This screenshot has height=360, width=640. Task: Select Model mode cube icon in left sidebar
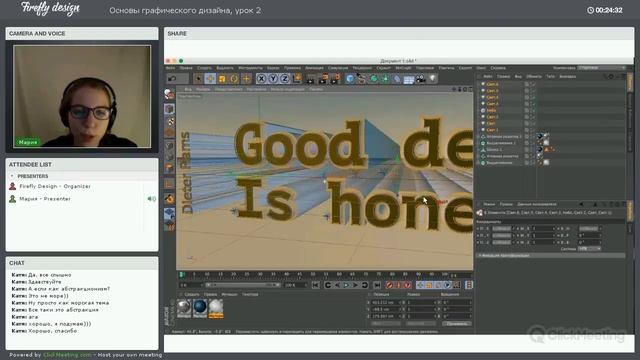(169, 109)
